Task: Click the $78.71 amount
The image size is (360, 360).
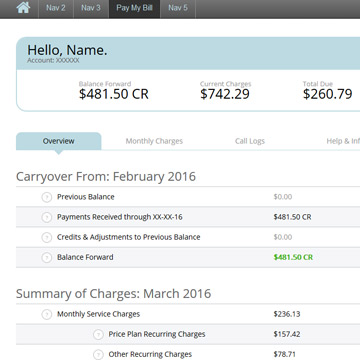Action: pos(285,354)
